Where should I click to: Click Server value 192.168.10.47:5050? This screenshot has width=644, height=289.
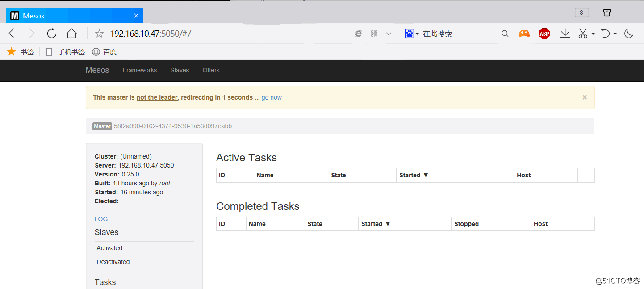(146, 165)
